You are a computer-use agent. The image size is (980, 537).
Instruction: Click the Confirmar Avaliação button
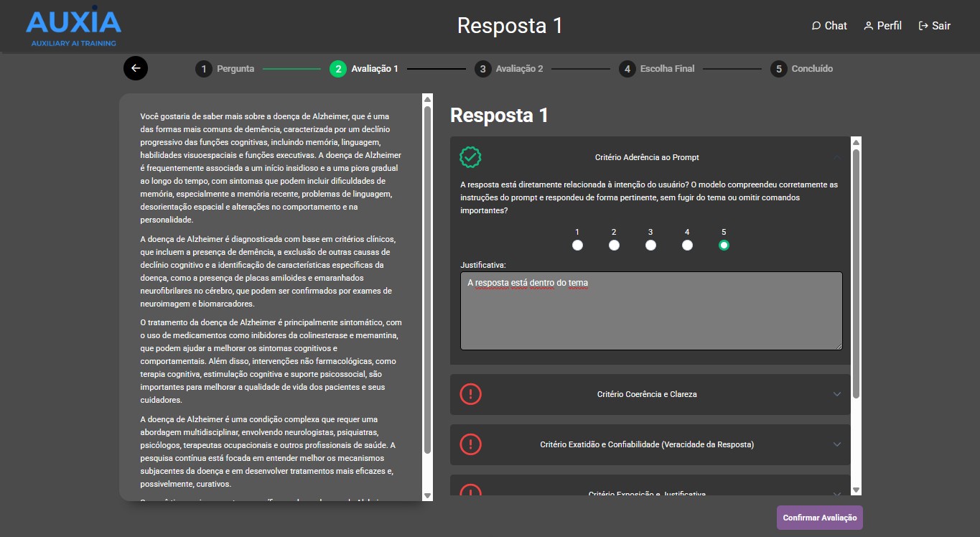819,518
